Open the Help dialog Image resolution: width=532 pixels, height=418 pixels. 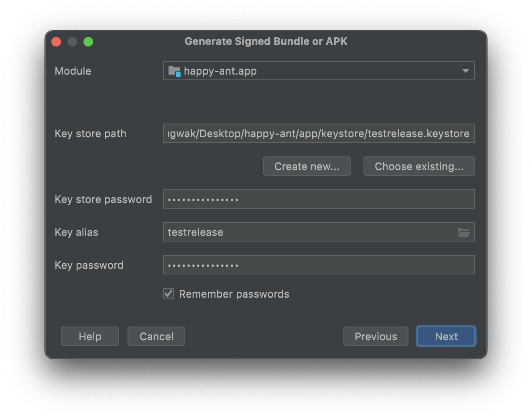pos(89,336)
